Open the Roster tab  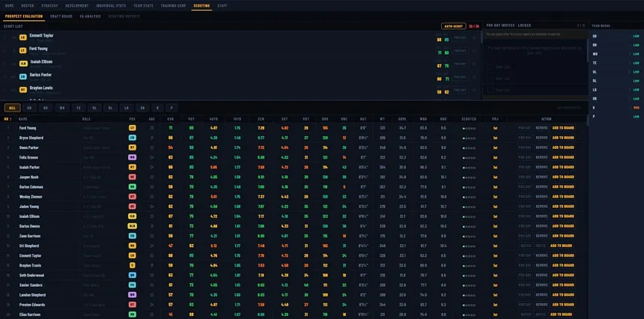coord(28,6)
